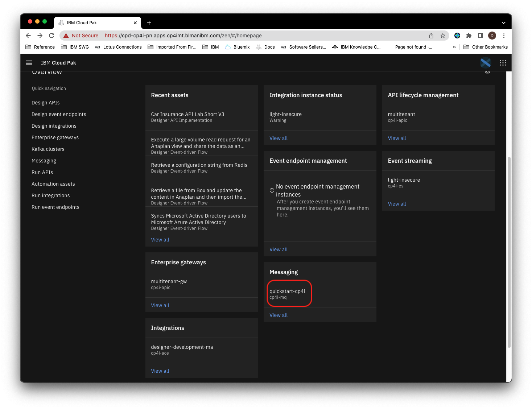Click the page vertical scrollbar thumb

click(x=509, y=252)
